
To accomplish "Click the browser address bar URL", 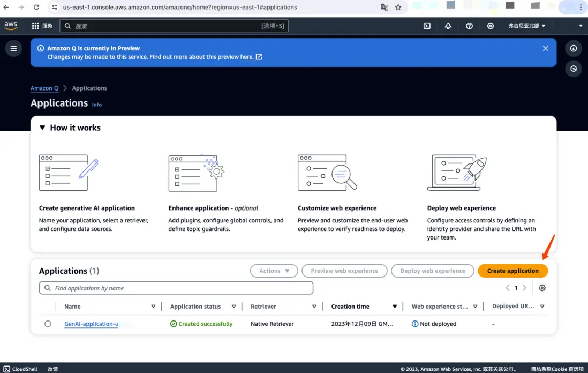I will 180,7.
